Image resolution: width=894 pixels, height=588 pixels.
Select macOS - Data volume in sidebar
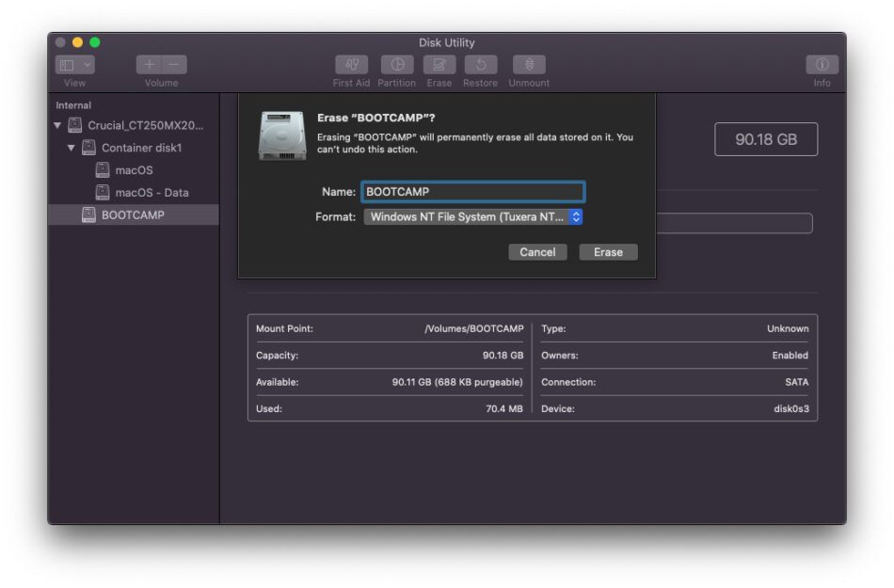(x=151, y=193)
